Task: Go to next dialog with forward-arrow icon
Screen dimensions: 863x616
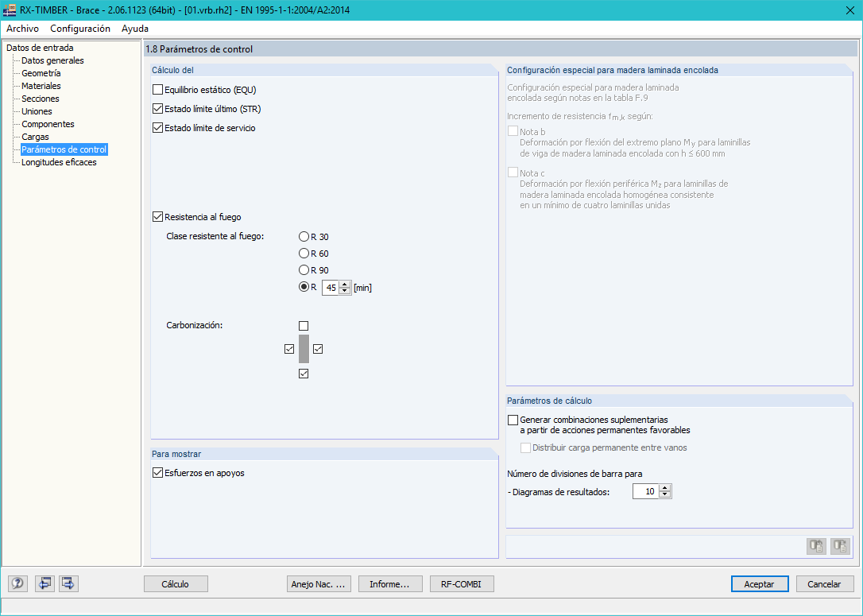Action: click(x=68, y=583)
